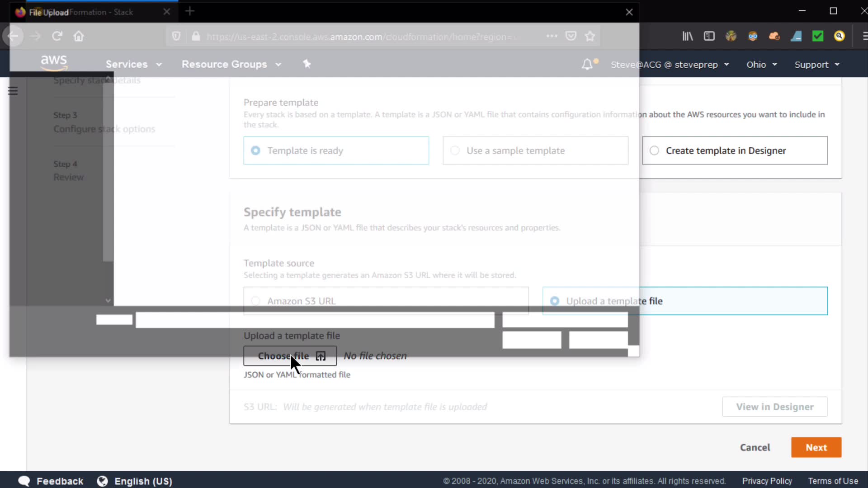
Task: Open the left hamburger navigation menu
Action: 13,91
